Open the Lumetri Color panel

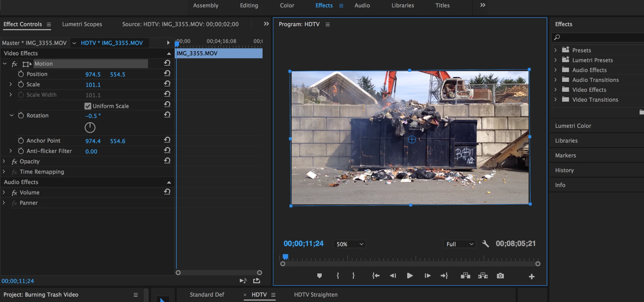pos(573,126)
